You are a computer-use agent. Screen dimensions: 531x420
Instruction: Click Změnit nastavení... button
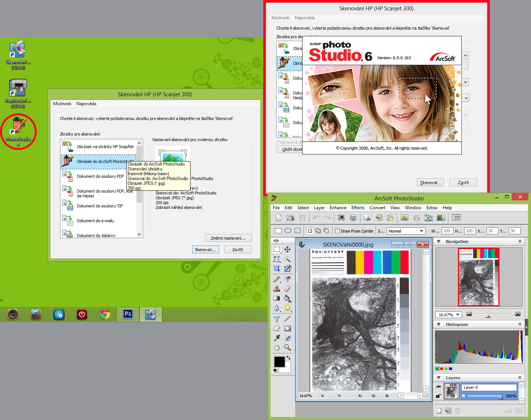pyautogui.click(x=228, y=238)
